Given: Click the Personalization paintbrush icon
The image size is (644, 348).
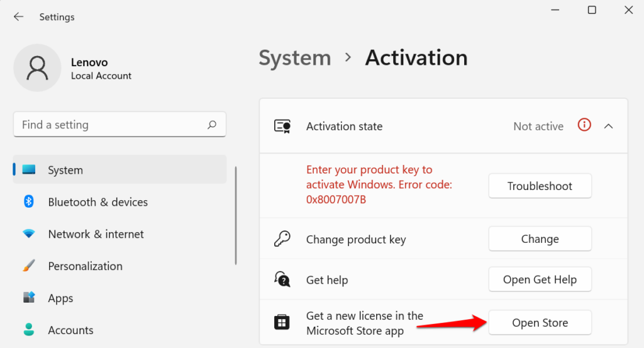Looking at the screenshot, I should pyautogui.click(x=29, y=266).
